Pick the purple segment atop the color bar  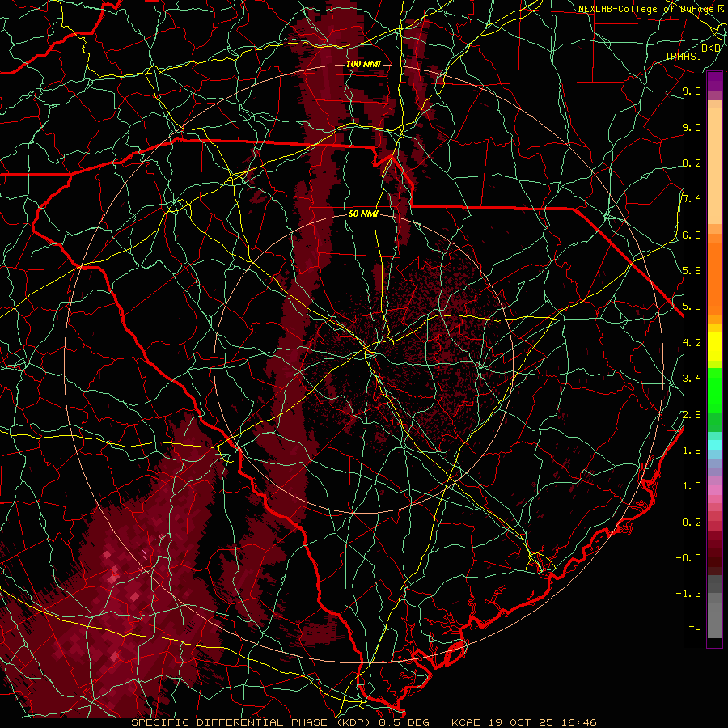point(714,81)
